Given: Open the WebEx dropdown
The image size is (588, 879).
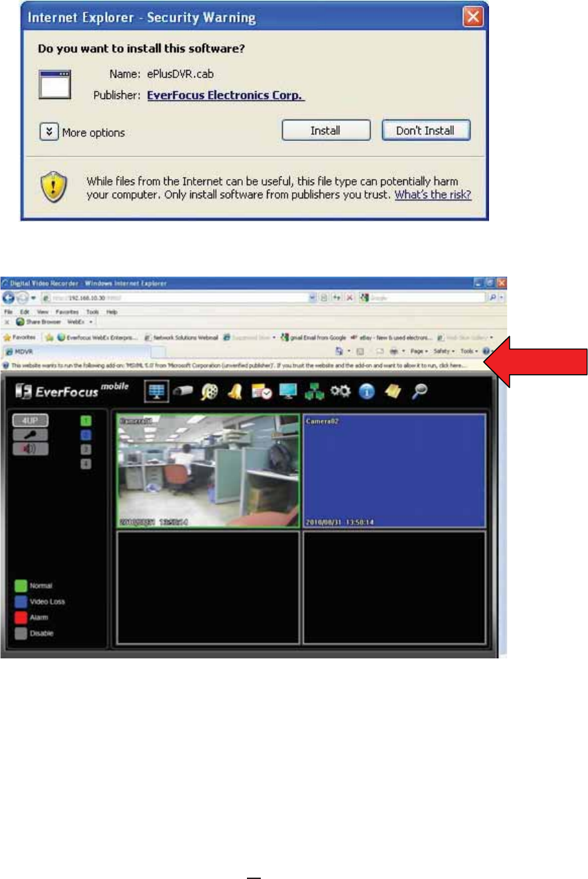Looking at the screenshot, I should coord(80,322).
